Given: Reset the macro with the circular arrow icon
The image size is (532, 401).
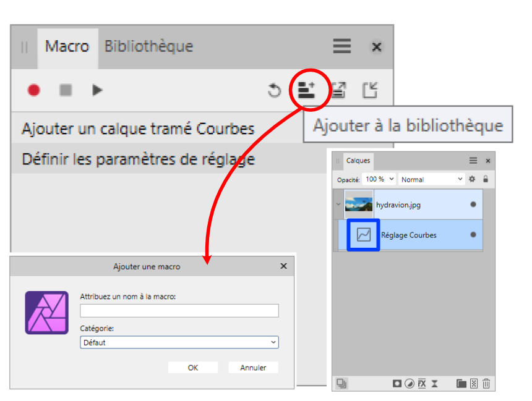Looking at the screenshot, I should point(274,90).
